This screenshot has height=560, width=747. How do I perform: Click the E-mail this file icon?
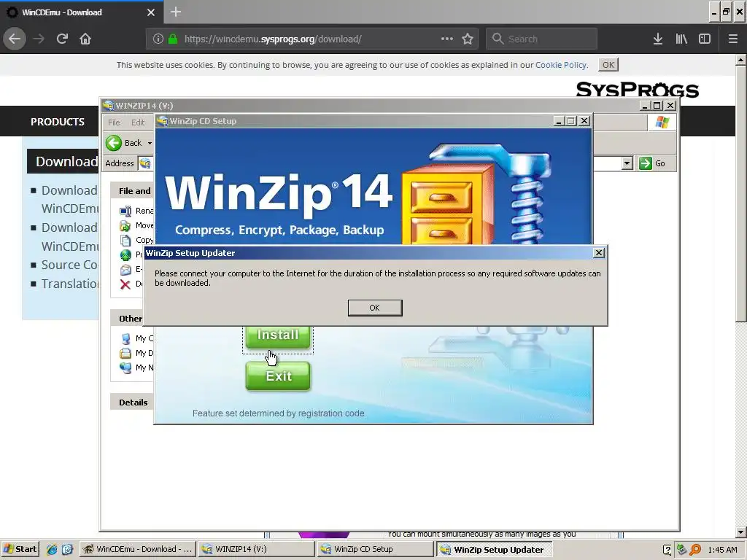[x=125, y=270]
